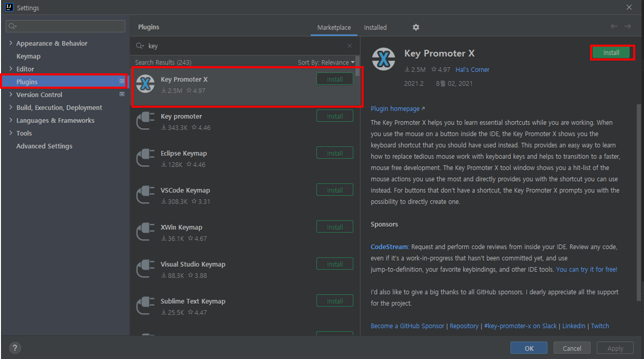Screen dimensions: 644x359
Task: Install the Key promoter plugin
Action: (335, 116)
